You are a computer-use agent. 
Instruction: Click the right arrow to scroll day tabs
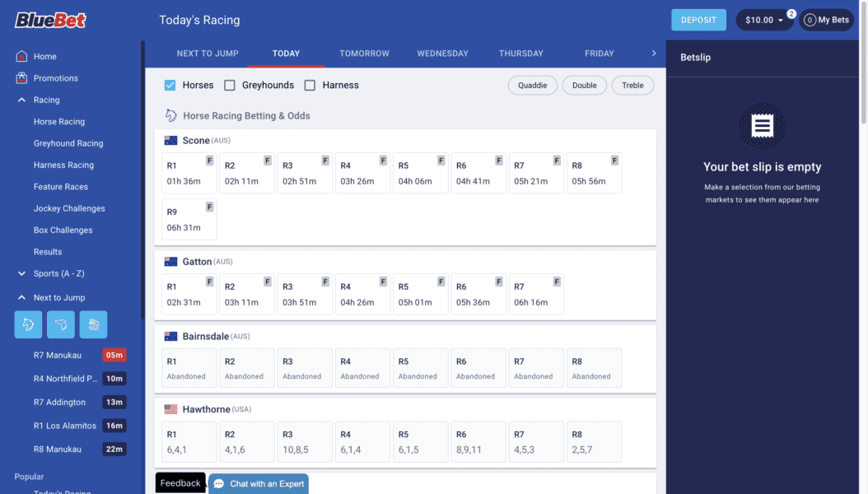654,54
